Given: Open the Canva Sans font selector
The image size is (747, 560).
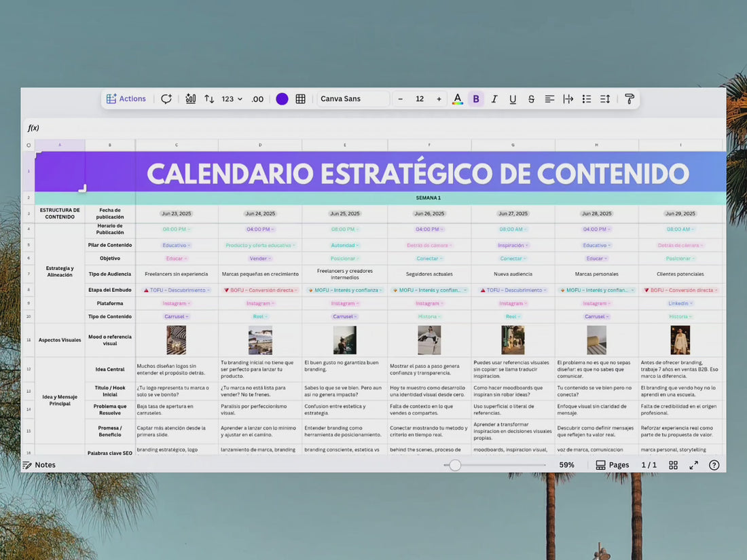Looking at the screenshot, I should pyautogui.click(x=352, y=98).
